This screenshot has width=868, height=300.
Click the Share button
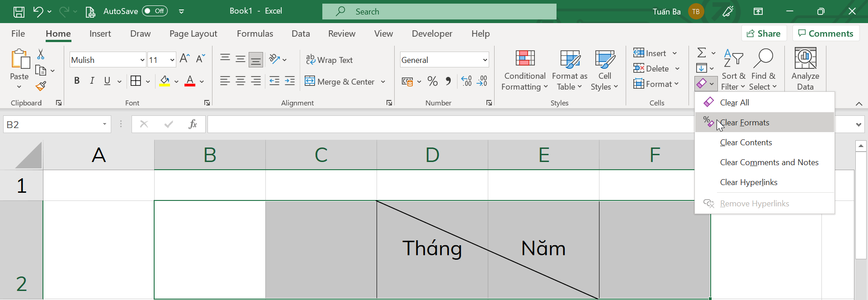click(x=764, y=33)
